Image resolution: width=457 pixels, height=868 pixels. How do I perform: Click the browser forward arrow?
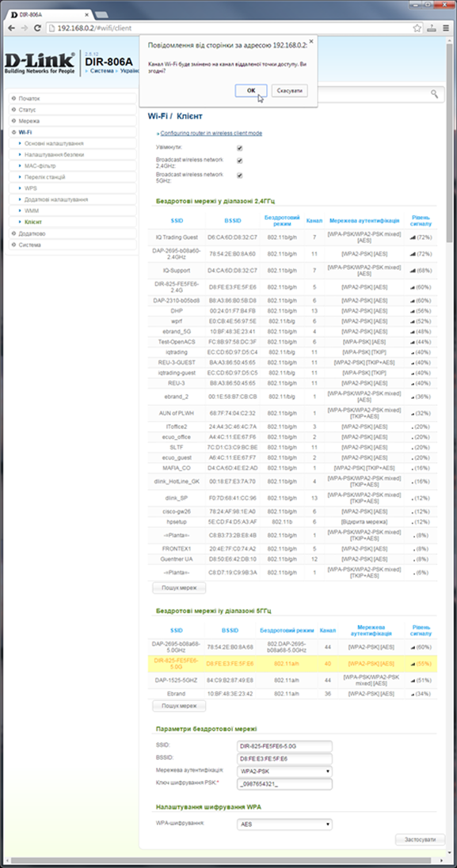tap(25, 28)
